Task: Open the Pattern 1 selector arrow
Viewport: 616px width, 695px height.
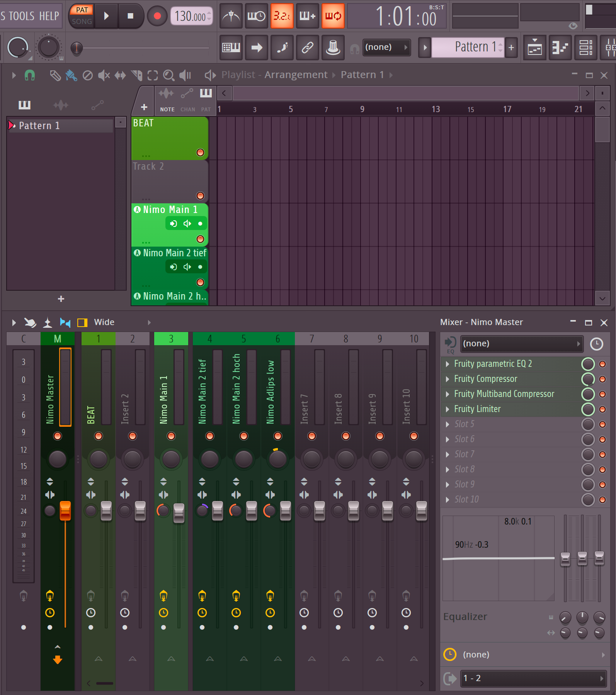Action: tap(425, 48)
